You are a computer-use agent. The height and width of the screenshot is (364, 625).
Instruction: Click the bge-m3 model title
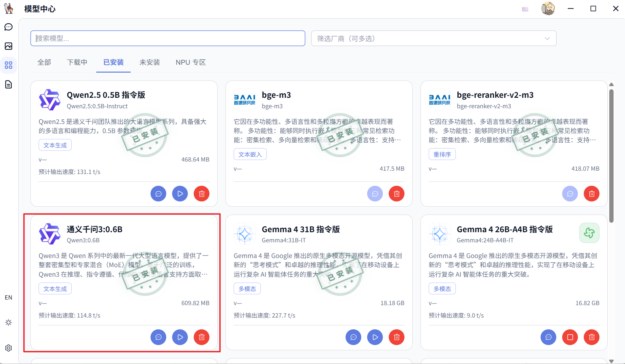(276, 95)
